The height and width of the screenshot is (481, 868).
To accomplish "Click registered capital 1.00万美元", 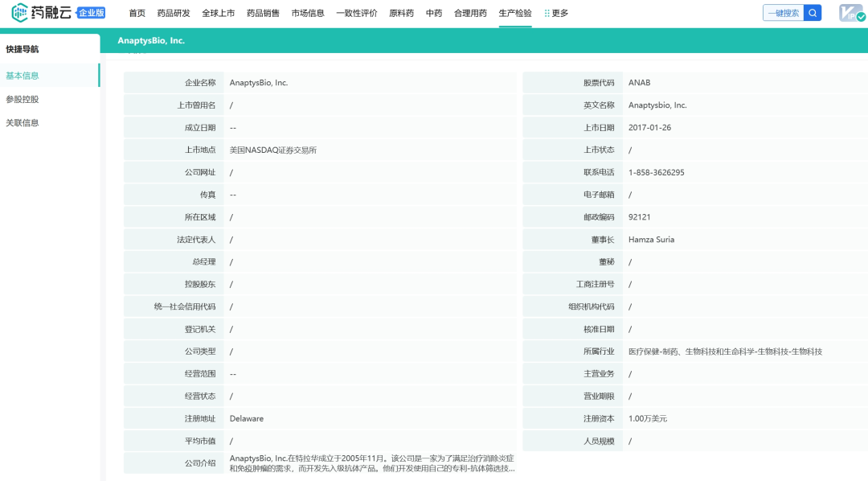I will click(x=648, y=418).
